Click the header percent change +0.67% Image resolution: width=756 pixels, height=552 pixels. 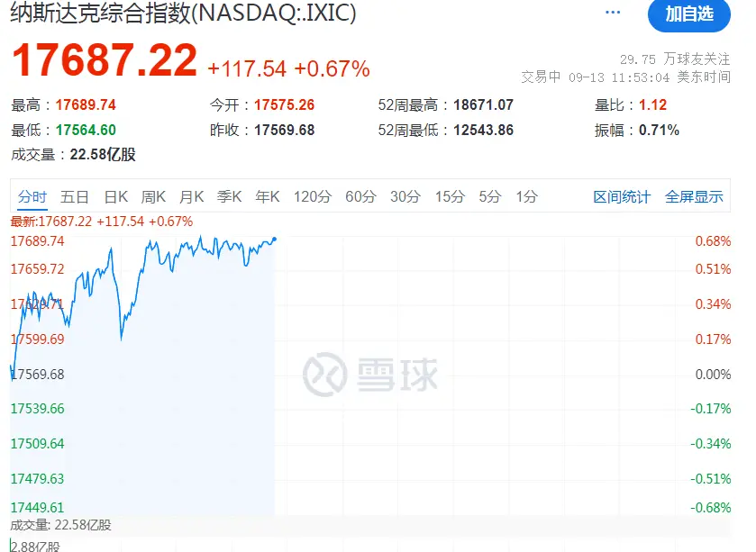coord(332,68)
